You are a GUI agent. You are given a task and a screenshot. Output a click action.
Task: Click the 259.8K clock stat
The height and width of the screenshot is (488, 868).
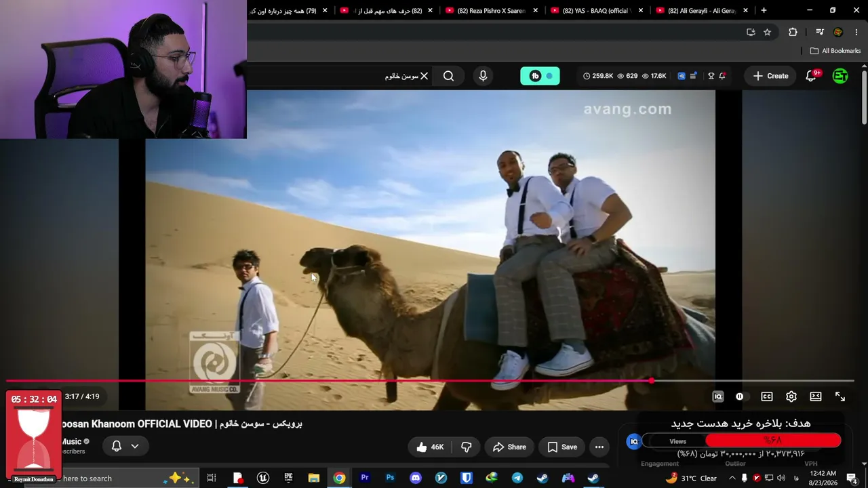click(x=598, y=76)
